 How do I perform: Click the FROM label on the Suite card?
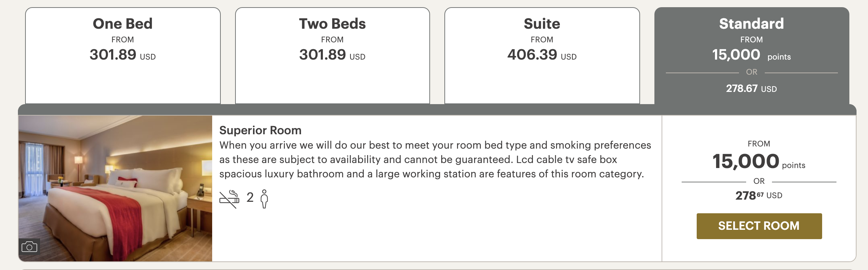(x=542, y=39)
